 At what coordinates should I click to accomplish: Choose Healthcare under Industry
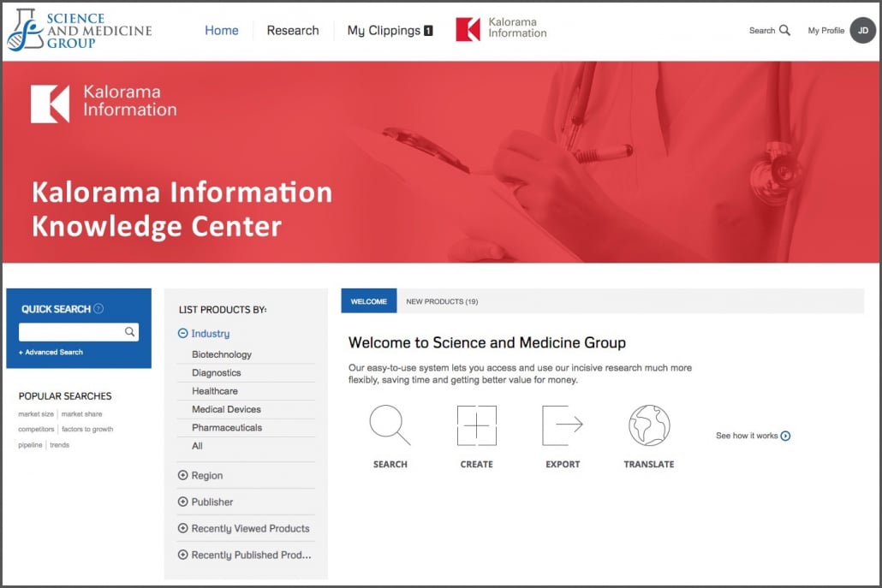pyautogui.click(x=215, y=390)
